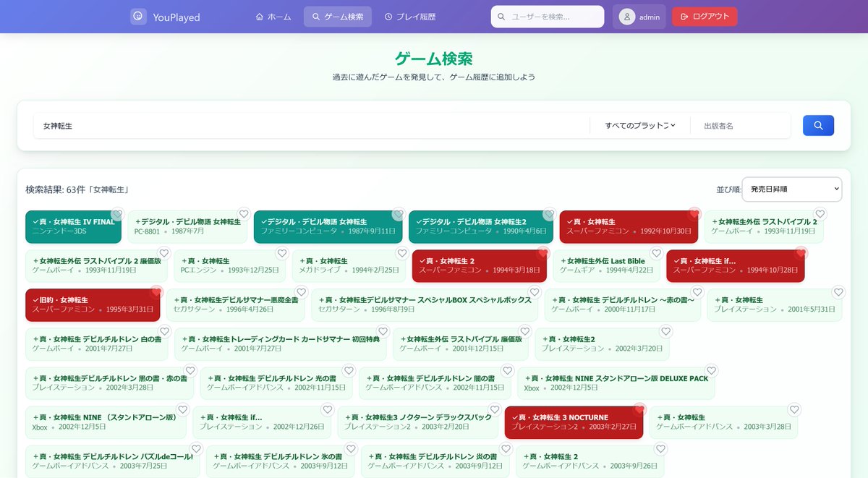Click heart on 2003年3月28日 ゲームボーイアドバンス card
The width and height of the screenshot is (868, 478).
(x=794, y=409)
